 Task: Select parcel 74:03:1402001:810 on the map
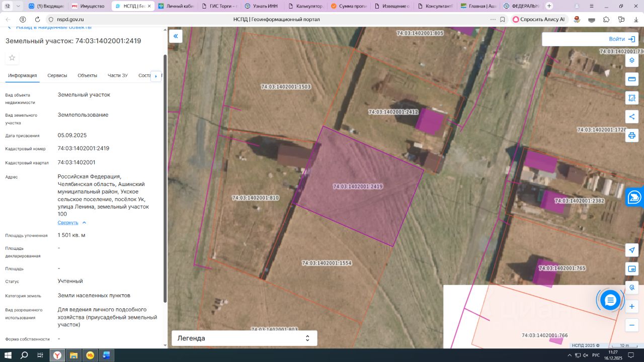[256, 198]
